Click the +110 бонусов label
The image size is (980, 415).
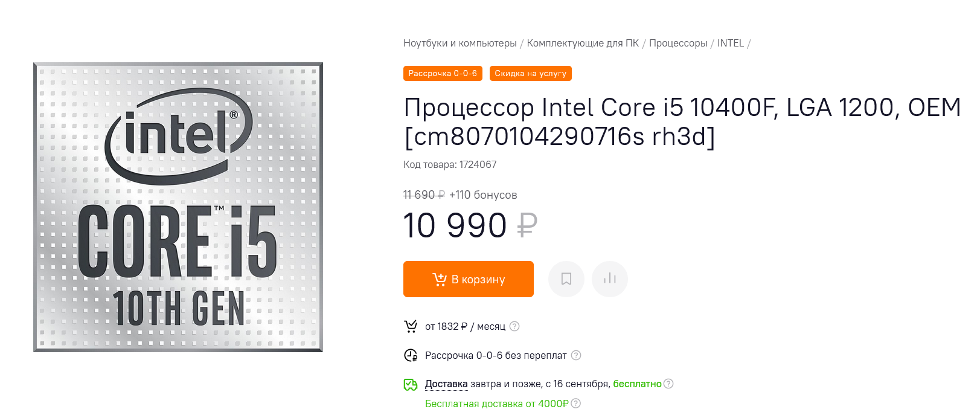[483, 195]
